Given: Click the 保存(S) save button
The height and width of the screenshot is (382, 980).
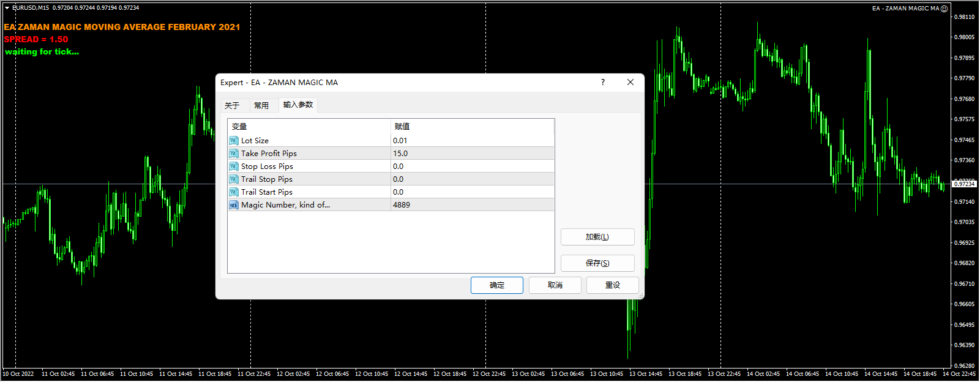Looking at the screenshot, I should click(x=597, y=263).
